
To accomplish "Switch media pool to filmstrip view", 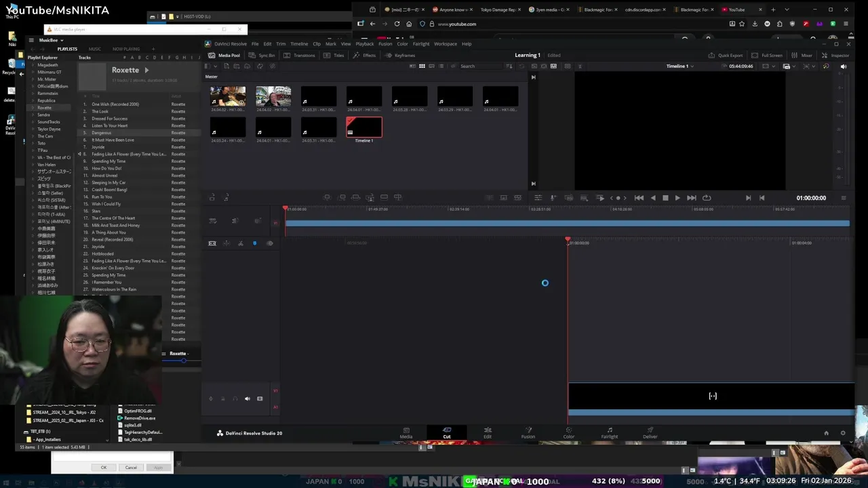I will [x=431, y=66].
